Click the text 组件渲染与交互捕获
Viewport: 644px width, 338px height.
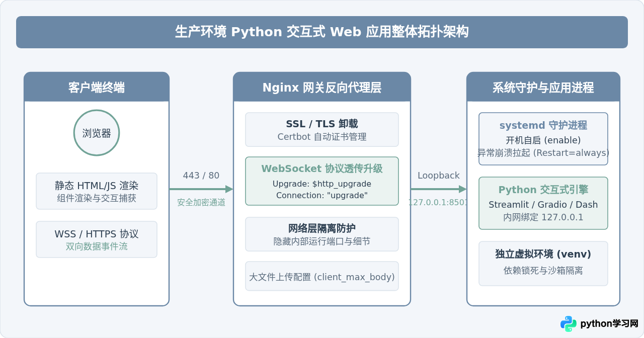tap(97, 198)
